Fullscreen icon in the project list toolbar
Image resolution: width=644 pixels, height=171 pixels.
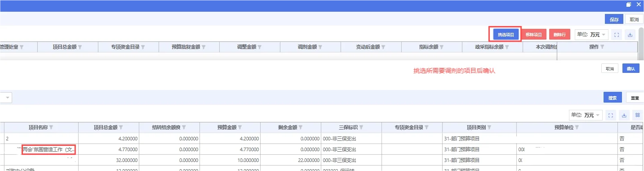(611, 115)
